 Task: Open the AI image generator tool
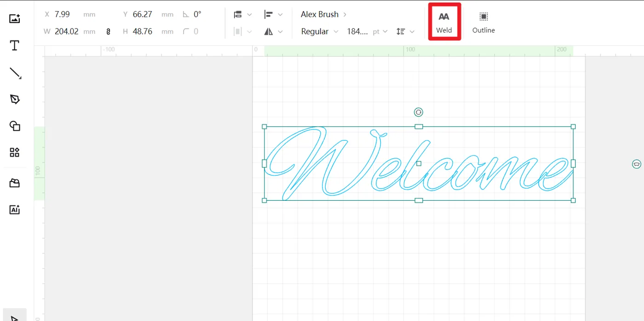[15, 210]
